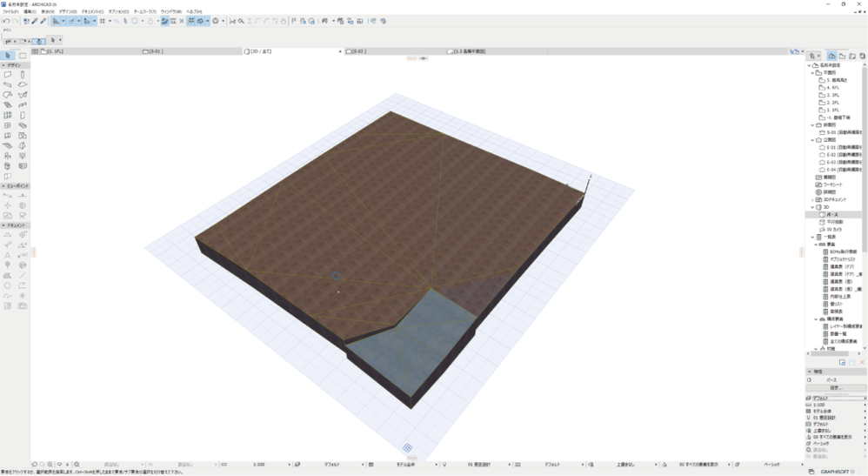The width and height of the screenshot is (868, 476).
Task: Collapse the 一覧表 tree node
Action: tap(812, 238)
